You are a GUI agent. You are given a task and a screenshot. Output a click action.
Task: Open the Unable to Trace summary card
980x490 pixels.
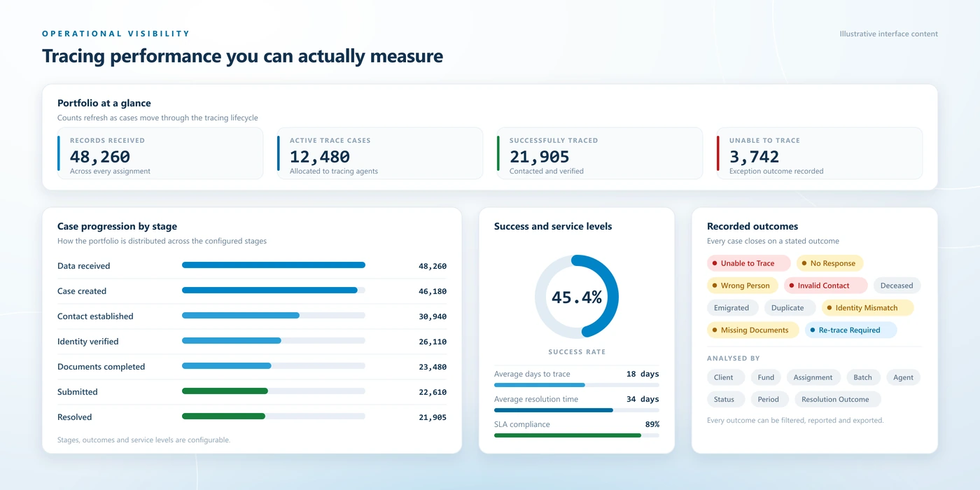(820, 153)
